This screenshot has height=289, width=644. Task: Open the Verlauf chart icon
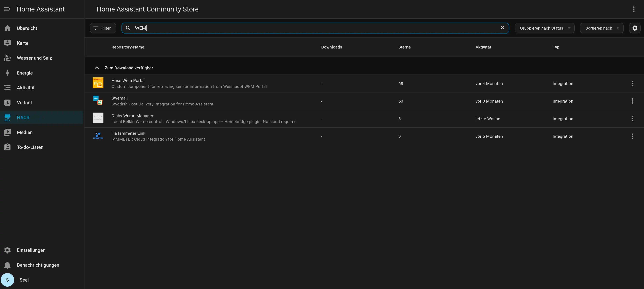7,102
